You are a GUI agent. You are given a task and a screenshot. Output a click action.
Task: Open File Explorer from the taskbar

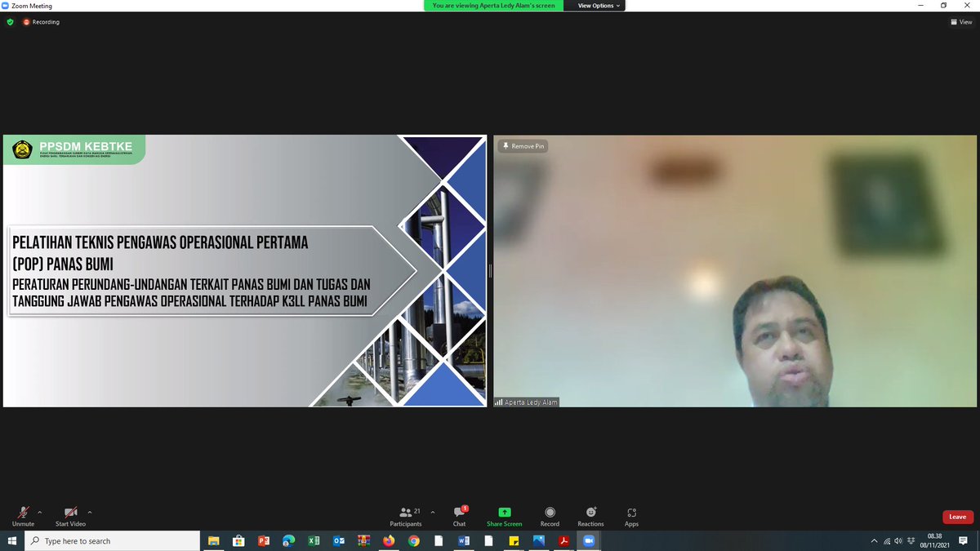coord(214,541)
